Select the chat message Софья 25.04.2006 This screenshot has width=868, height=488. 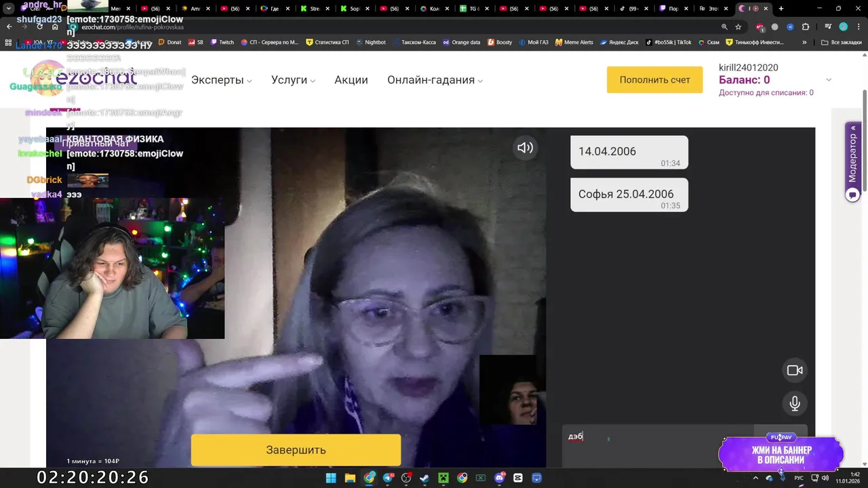(x=629, y=195)
